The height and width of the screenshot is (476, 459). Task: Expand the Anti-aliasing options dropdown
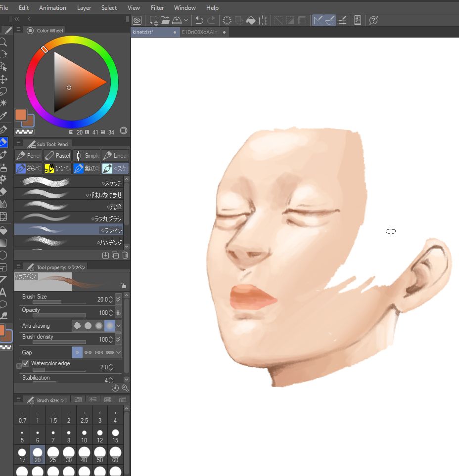(x=119, y=326)
